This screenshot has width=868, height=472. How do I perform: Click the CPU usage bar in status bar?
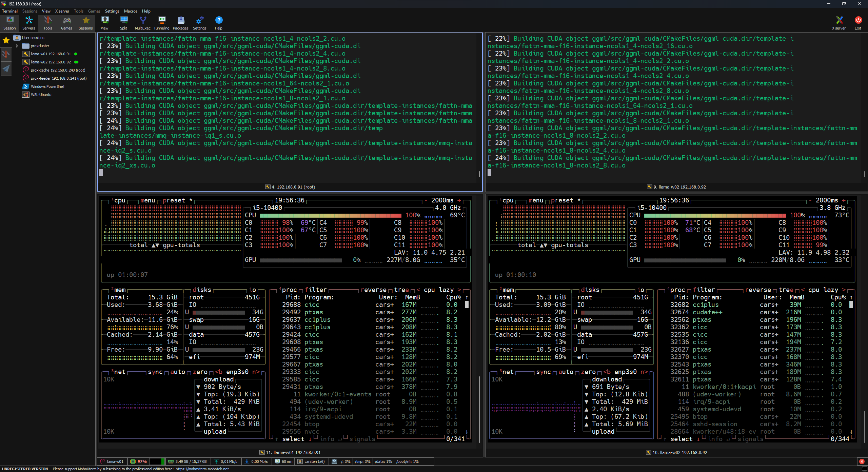[156, 461]
